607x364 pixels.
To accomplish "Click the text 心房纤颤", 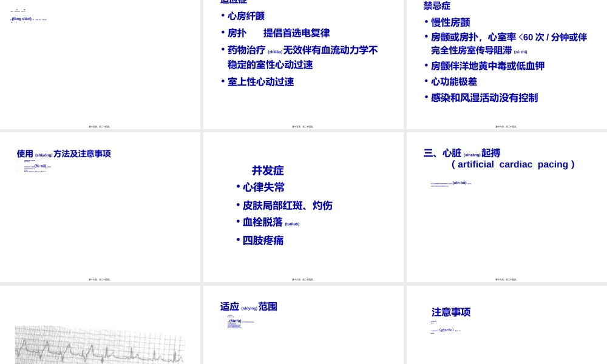I will pos(246,16).
